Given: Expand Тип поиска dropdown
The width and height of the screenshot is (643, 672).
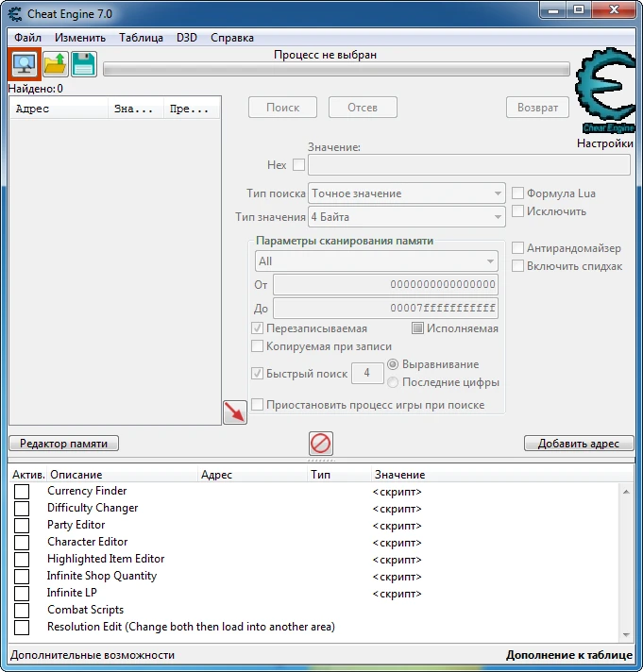Looking at the screenshot, I should (406, 193).
